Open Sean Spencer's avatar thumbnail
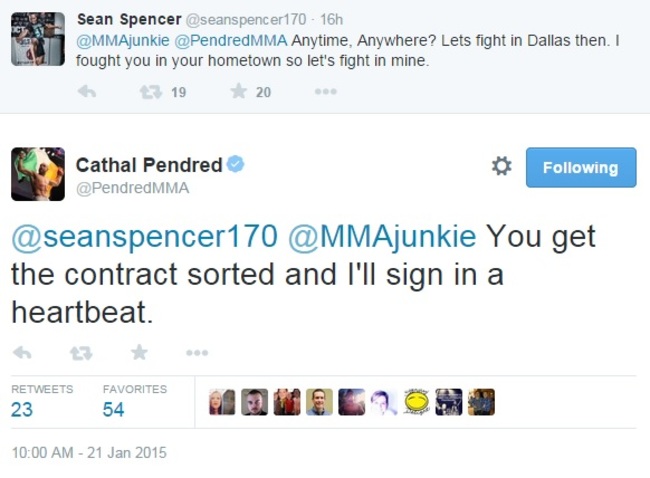The image size is (650, 478). click(38, 40)
